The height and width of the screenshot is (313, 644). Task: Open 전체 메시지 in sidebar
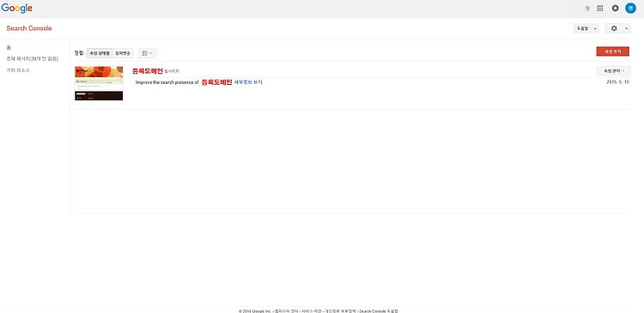(32, 59)
